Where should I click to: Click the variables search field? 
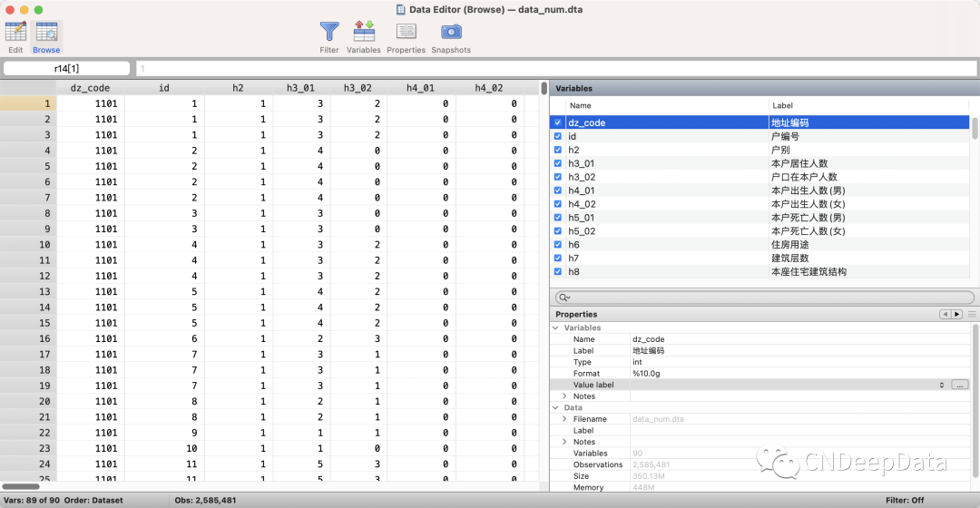(764, 298)
